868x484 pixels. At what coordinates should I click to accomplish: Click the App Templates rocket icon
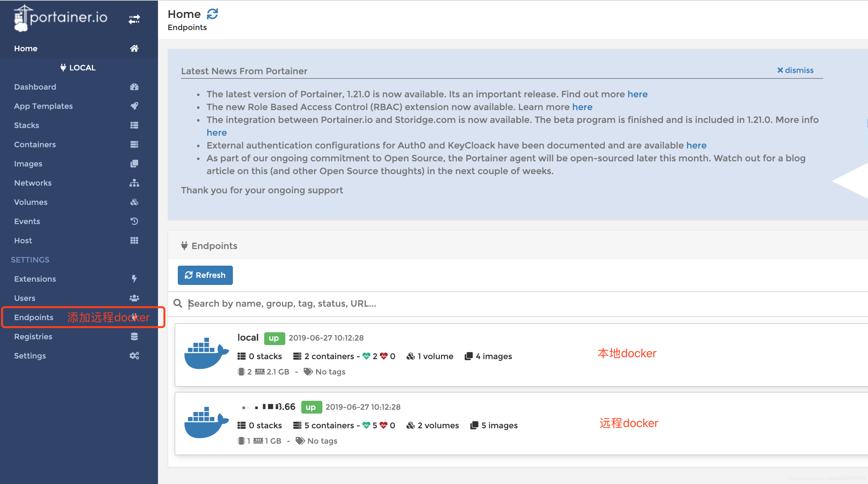[134, 106]
